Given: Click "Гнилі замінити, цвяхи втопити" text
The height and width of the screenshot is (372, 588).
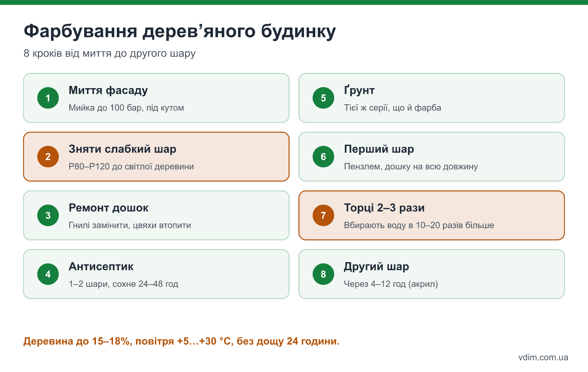Looking at the screenshot, I should coord(130,225).
